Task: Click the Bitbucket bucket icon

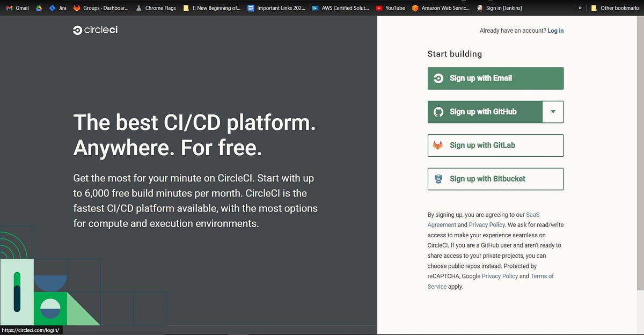Action: pyautogui.click(x=438, y=179)
